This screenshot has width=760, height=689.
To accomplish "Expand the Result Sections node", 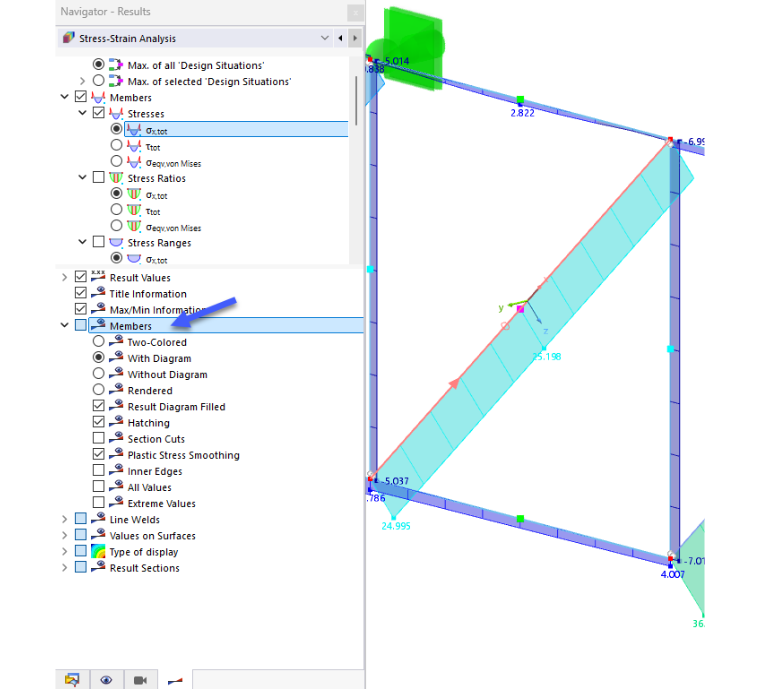I will (64, 567).
